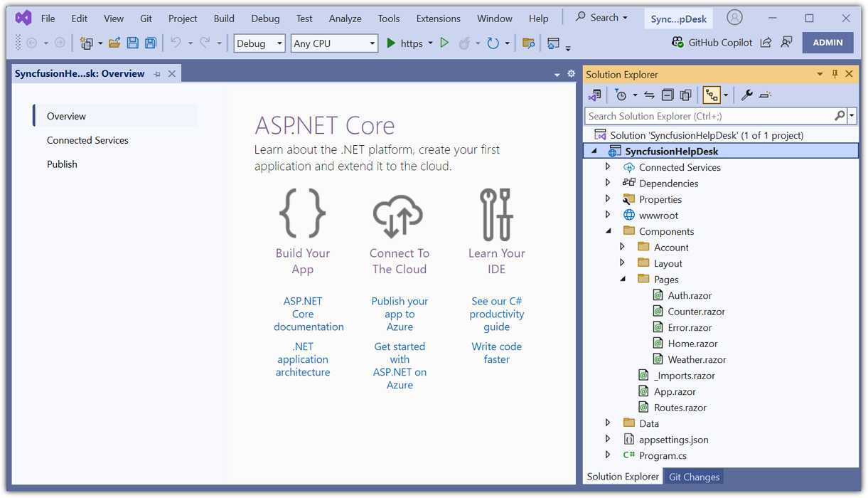868x498 pixels.
Task: Click the Hot Reload flame icon
Action: click(464, 43)
